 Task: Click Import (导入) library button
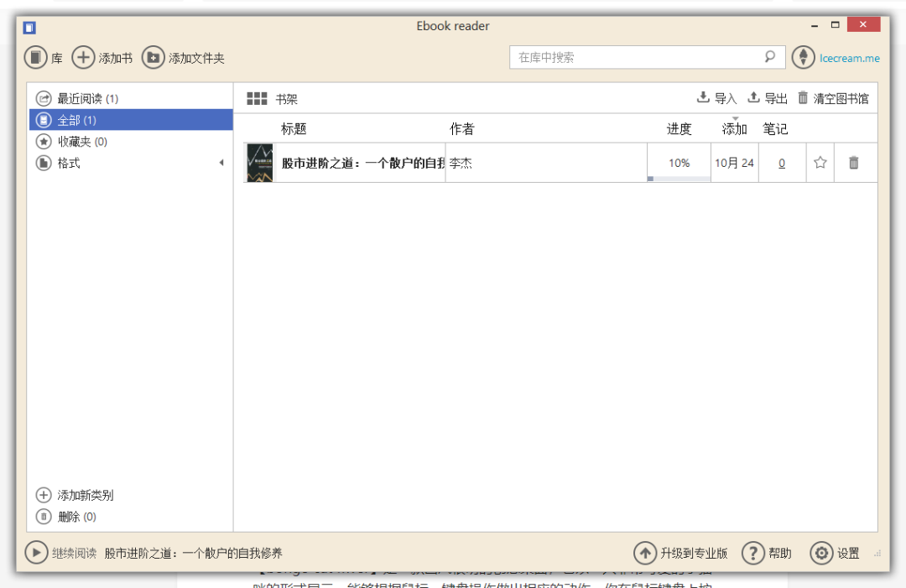click(x=716, y=98)
